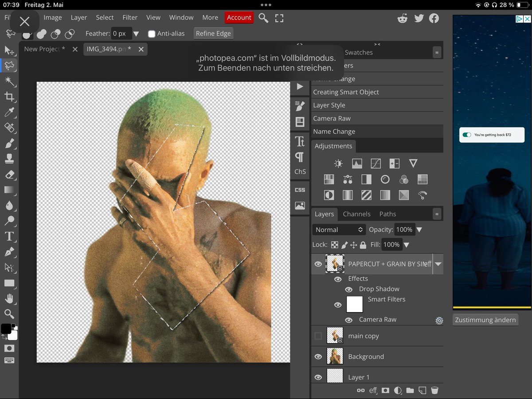Screen dimensions: 532x399
Task: Select the Magic Wand tool
Action: coord(9,81)
